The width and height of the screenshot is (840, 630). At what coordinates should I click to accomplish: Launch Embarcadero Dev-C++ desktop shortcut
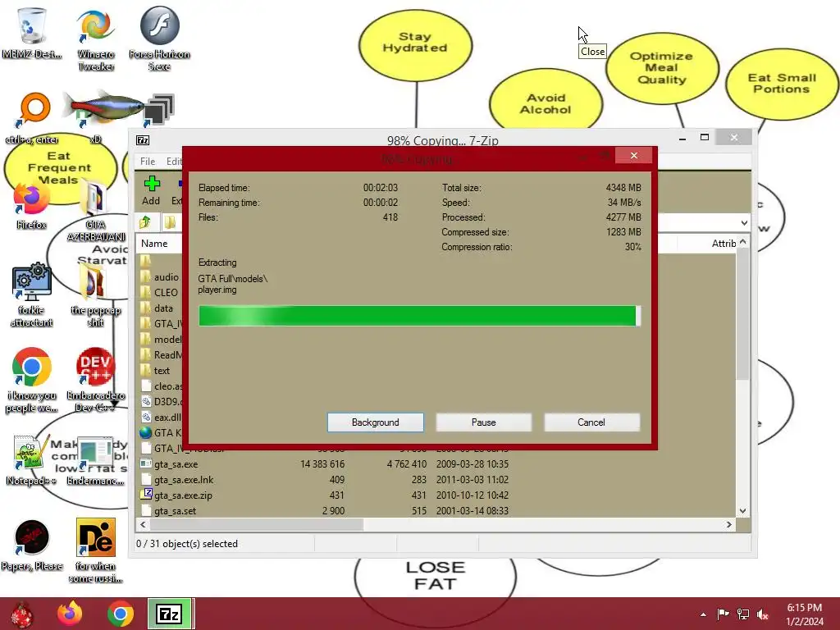click(95, 381)
